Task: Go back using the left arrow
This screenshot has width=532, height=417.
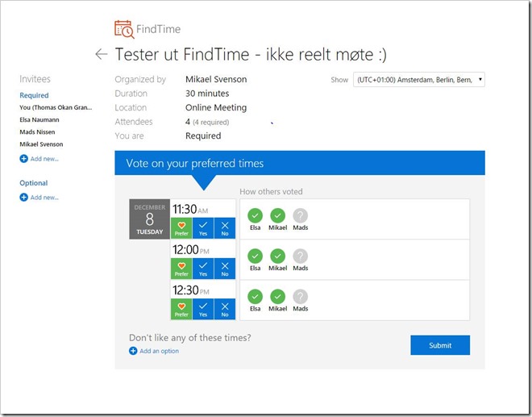Action: click(102, 54)
